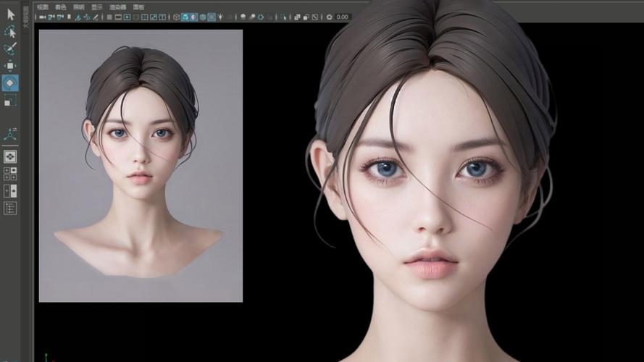
Task: Expand the 显示 (Show) dropdown menu
Action: (96, 7)
